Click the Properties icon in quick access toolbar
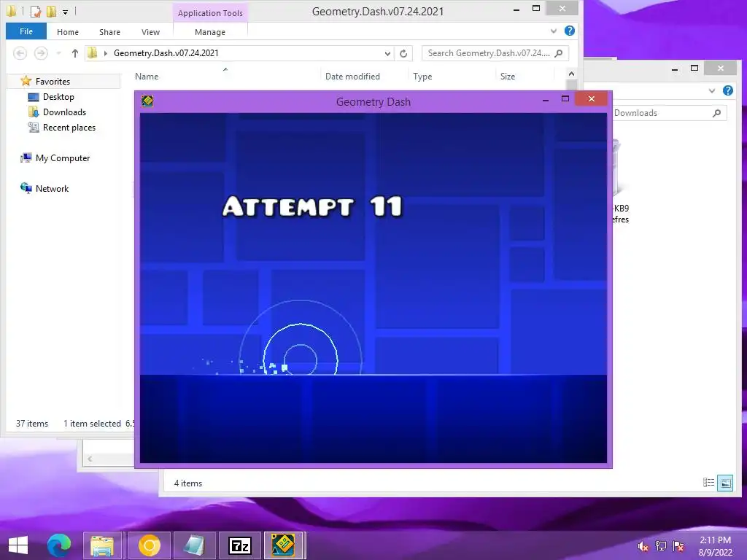 [36, 11]
